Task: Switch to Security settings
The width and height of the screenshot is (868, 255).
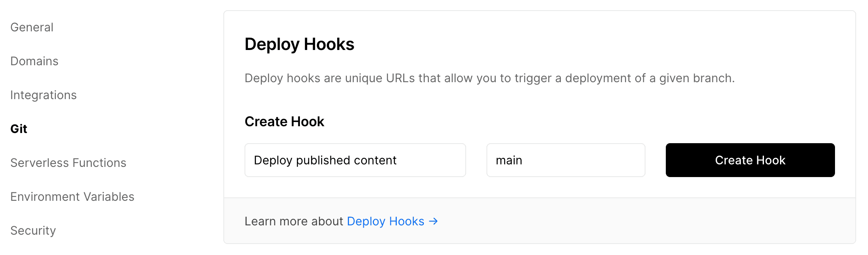Action: tap(33, 230)
